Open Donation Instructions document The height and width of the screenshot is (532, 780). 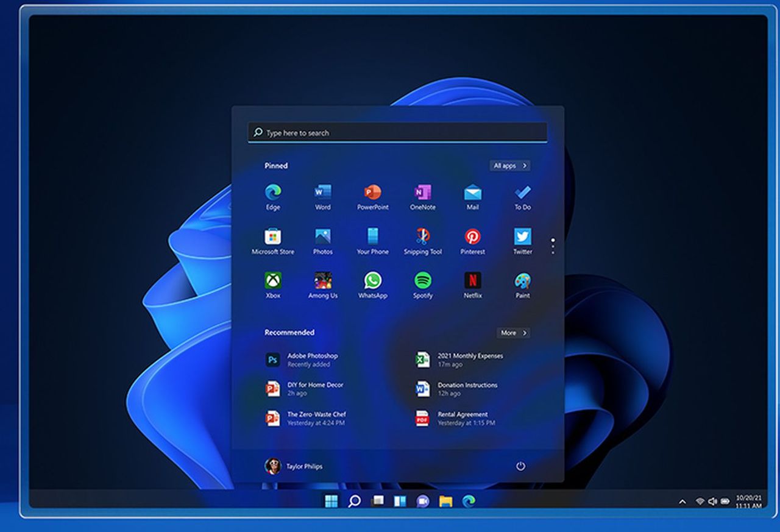pyautogui.click(x=456, y=389)
